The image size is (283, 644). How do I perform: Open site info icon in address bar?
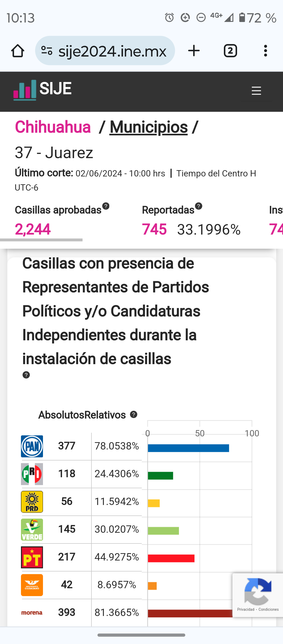(x=47, y=51)
